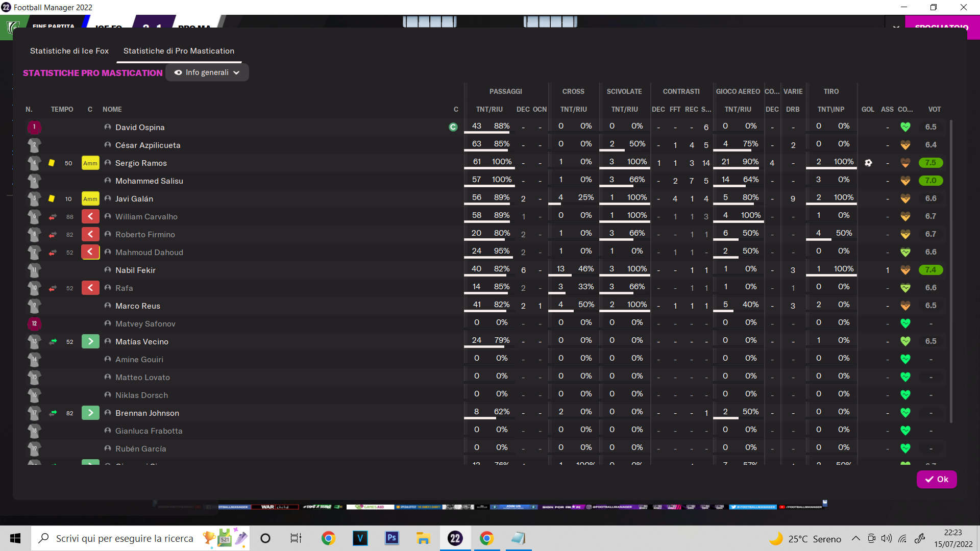The width and height of the screenshot is (980, 551).
Task: Click the pink SPOGLIATOIO button
Action: point(942,27)
